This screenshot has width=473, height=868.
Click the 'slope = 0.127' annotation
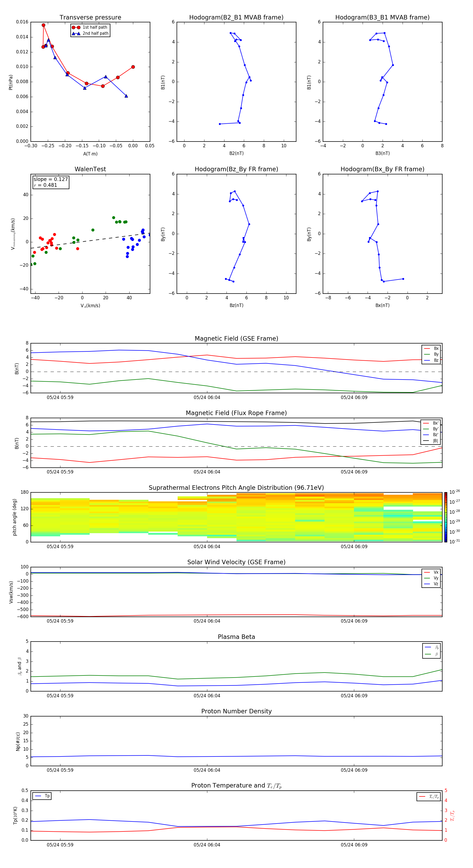(50, 179)
